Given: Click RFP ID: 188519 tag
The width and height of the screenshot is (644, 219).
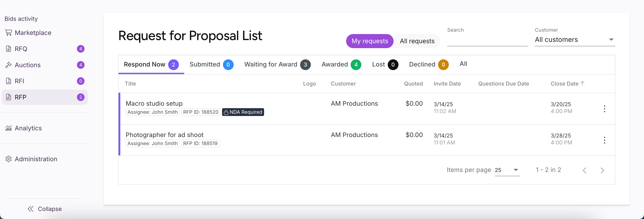Looking at the screenshot, I should coord(200,143).
